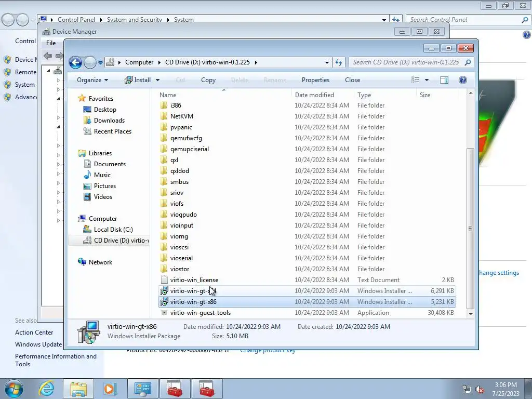Open Internet Explorer from the taskbar
532x399 pixels.
(46, 389)
